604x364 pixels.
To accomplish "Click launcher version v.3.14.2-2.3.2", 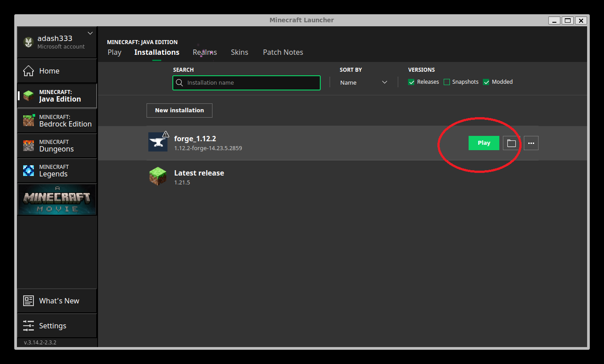I will tap(40, 343).
